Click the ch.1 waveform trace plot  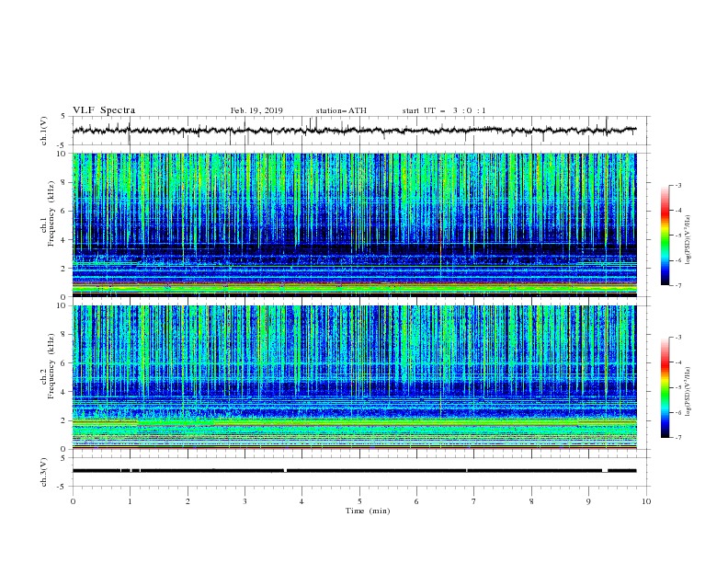pos(355,131)
